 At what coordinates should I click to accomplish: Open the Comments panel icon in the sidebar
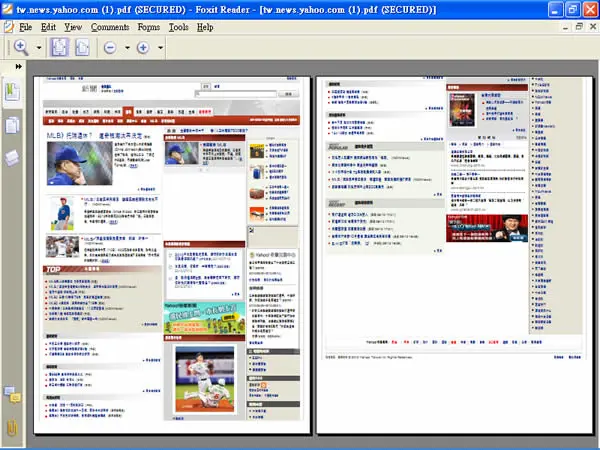point(12,395)
